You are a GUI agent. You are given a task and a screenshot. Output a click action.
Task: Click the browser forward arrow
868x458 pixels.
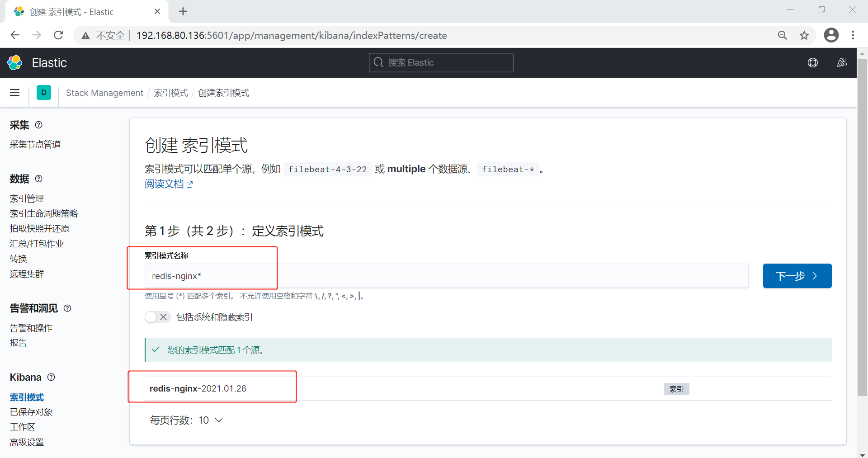pos(37,35)
